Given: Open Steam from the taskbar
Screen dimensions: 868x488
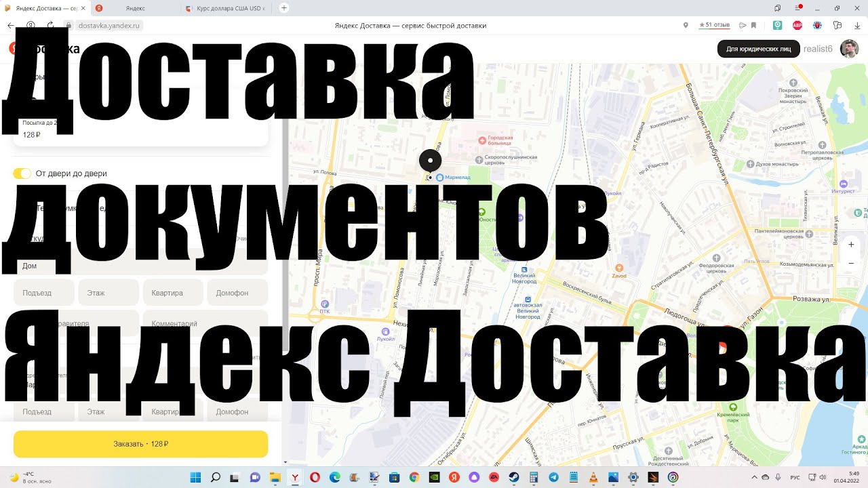Looking at the screenshot, I should click(x=513, y=477).
